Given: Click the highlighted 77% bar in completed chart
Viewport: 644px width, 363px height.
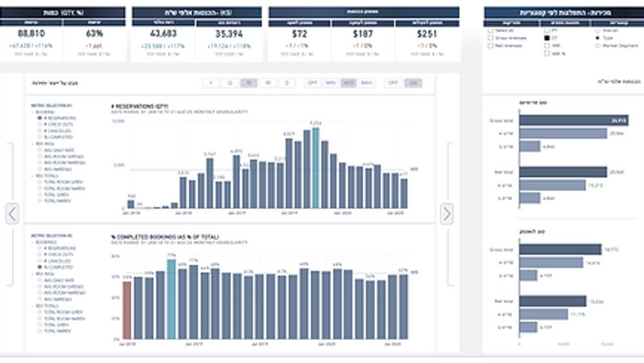Looking at the screenshot, I should (171, 299).
